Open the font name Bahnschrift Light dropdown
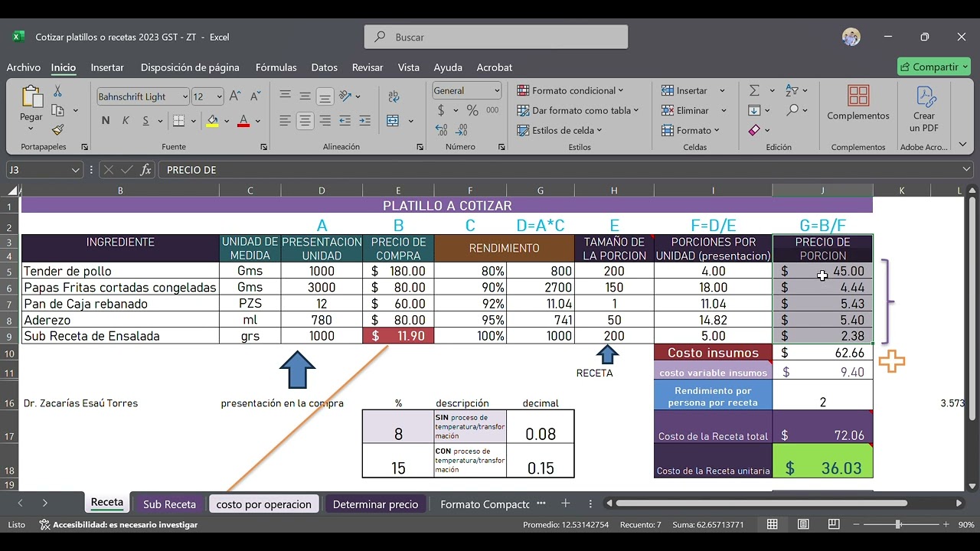Viewport: 980px width, 551px height. 185,97
